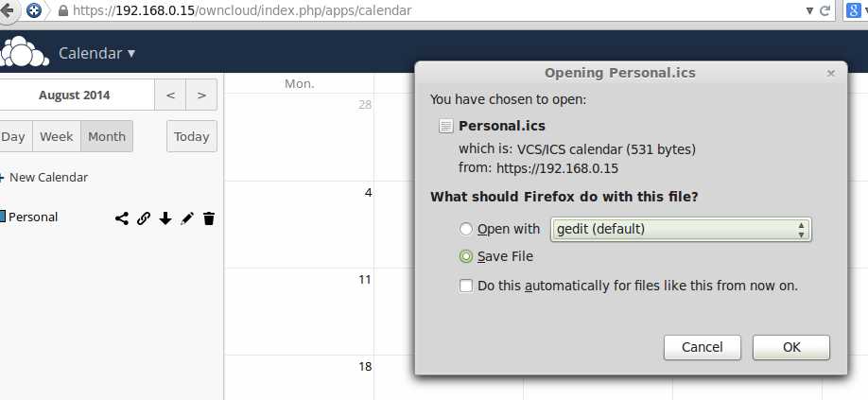
Task: Cancel the Opening Personal.ics dialog
Action: [x=703, y=347]
